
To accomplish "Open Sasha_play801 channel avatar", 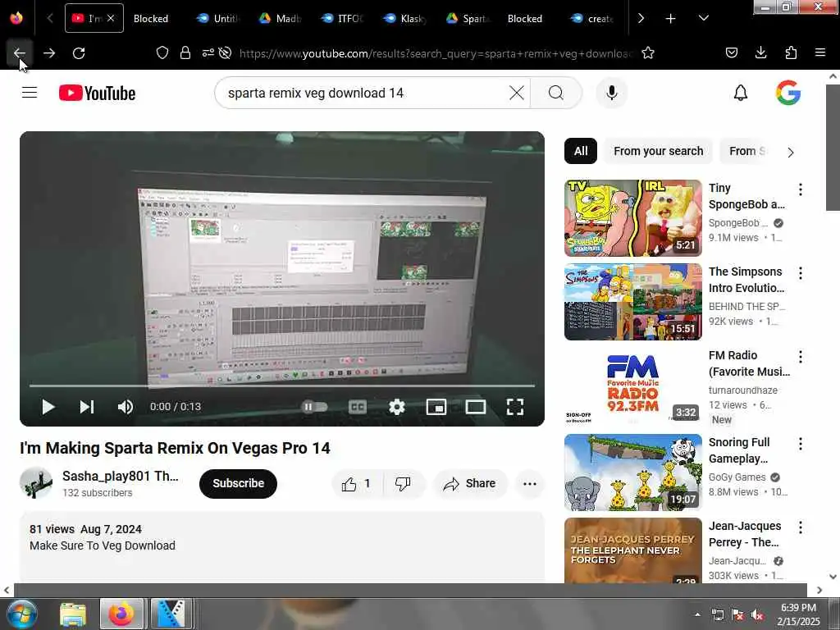I will 36,482.
